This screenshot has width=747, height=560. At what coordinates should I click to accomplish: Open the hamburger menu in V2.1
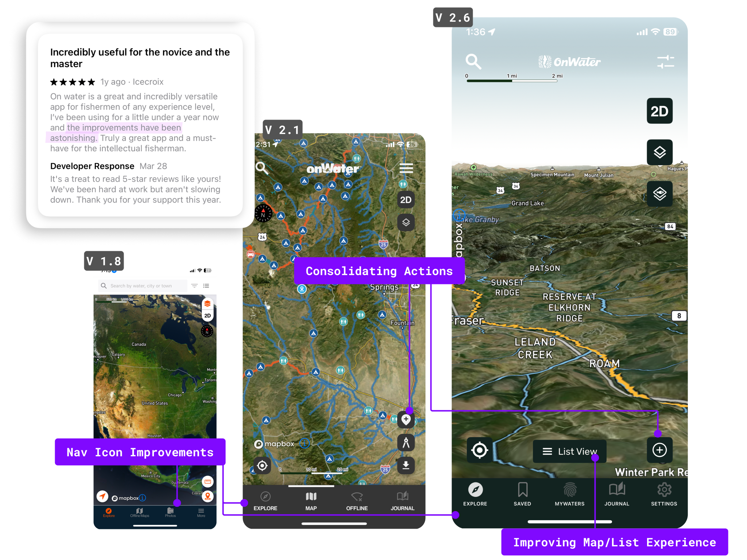(406, 168)
